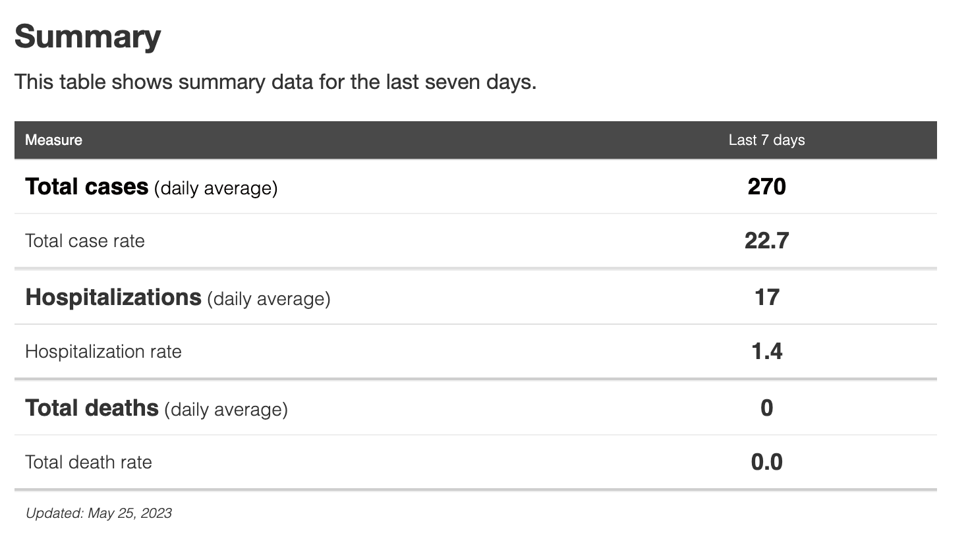Select the Measure column header
The height and width of the screenshot is (560, 970).
tap(53, 140)
